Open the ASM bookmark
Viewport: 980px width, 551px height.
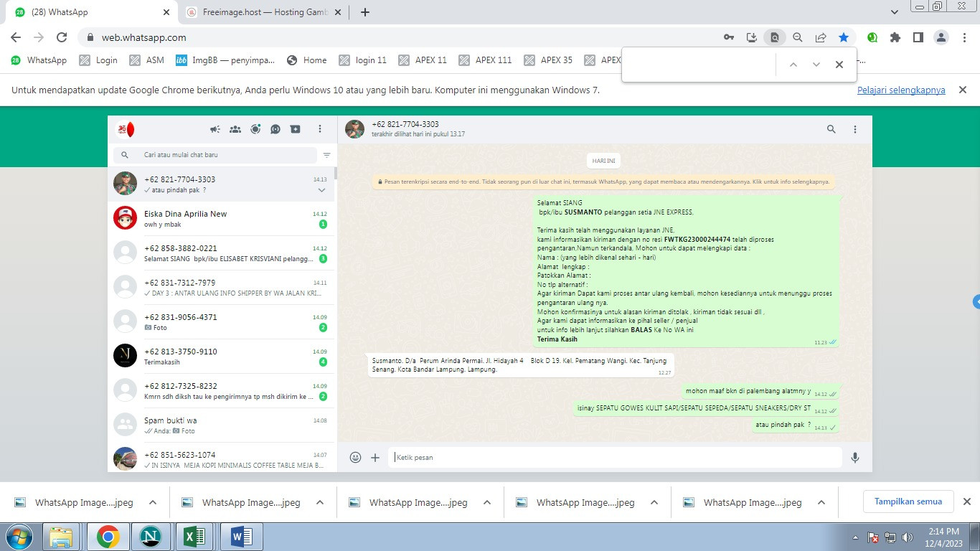click(147, 60)
